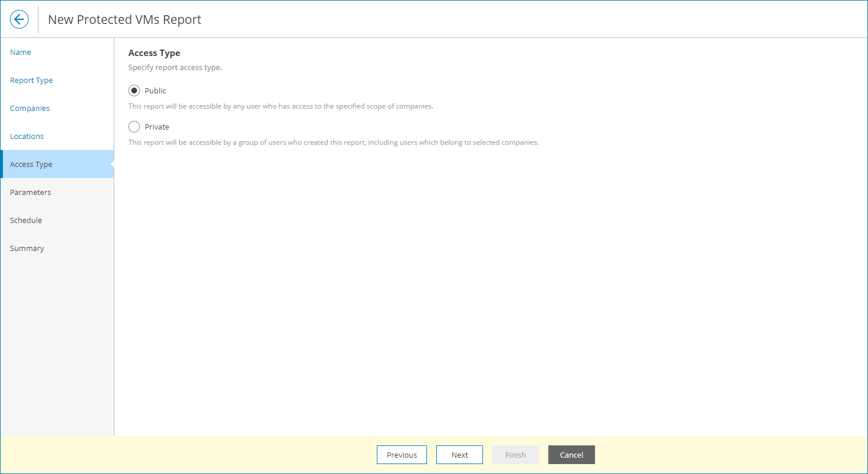Click the back arrow to exit wizard
The height and width of the screenshot is (474, 868).
pos(19,19)
